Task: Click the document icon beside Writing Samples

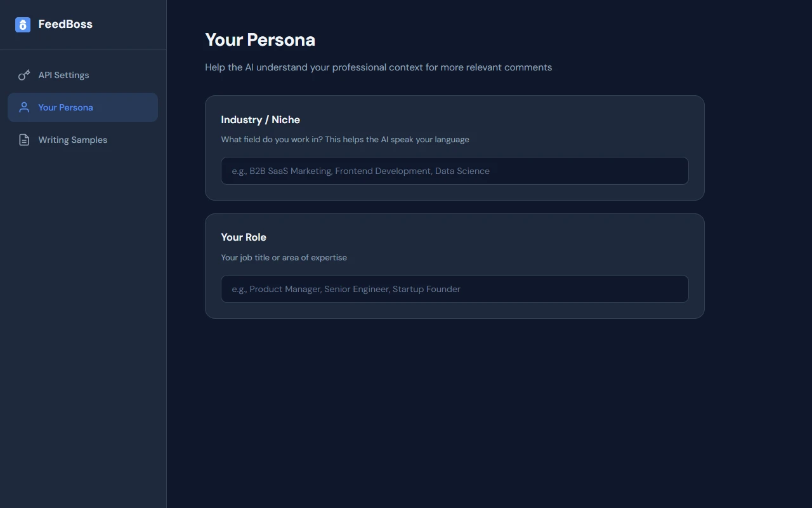Action: click(23, 140)
